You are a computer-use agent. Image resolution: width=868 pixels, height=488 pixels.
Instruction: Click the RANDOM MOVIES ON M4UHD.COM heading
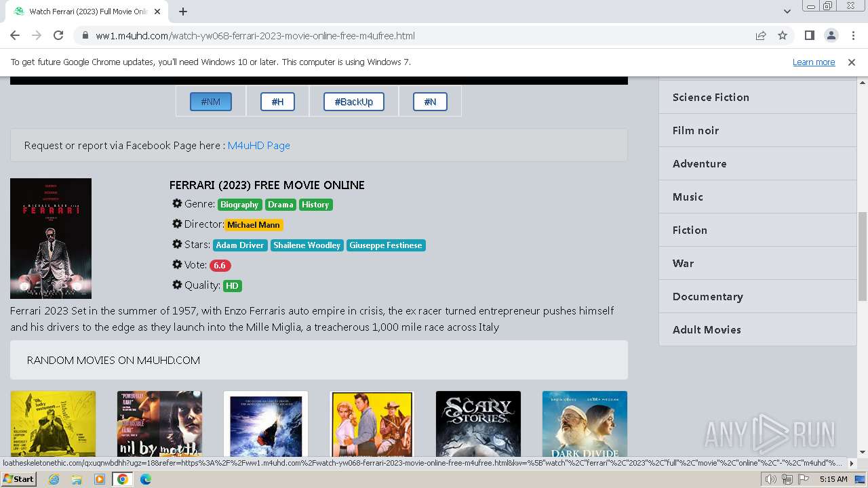(113, 361)
